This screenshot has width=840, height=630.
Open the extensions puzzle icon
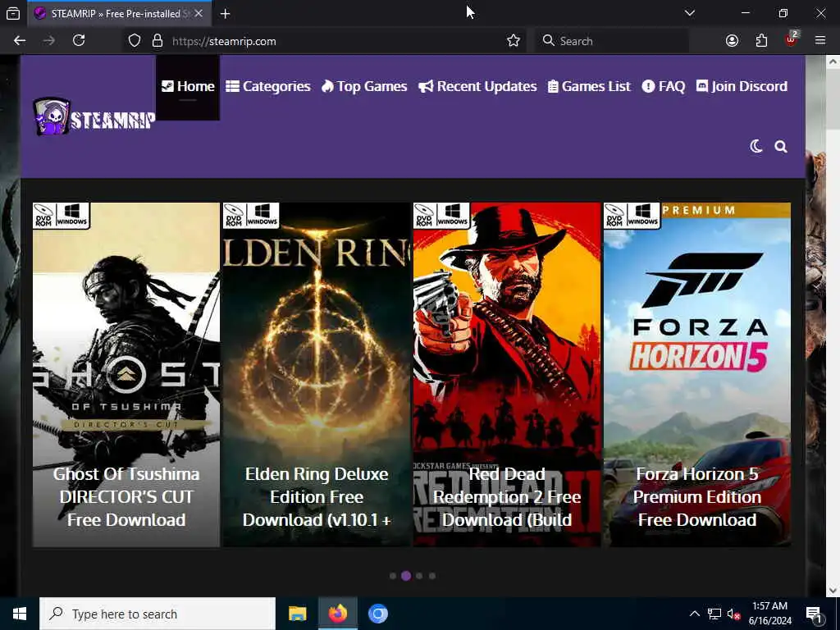pyautogui.click(x=761, y=41)
